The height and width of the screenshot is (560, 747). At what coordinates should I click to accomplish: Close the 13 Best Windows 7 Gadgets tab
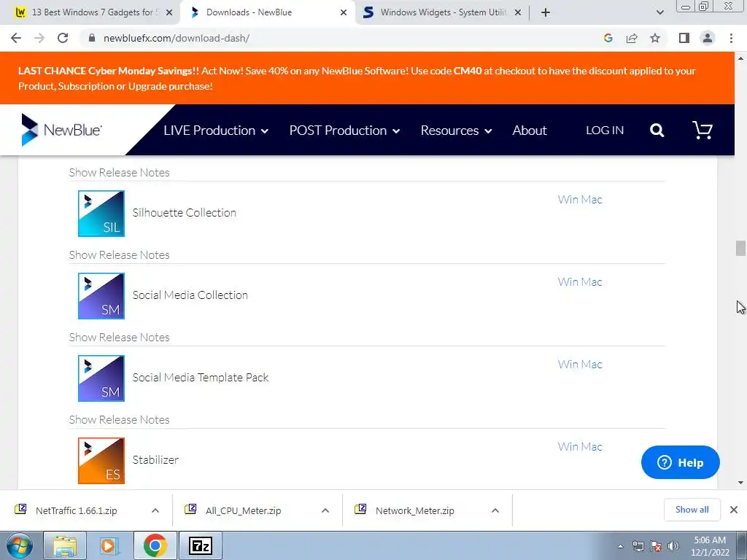(169, 12)
